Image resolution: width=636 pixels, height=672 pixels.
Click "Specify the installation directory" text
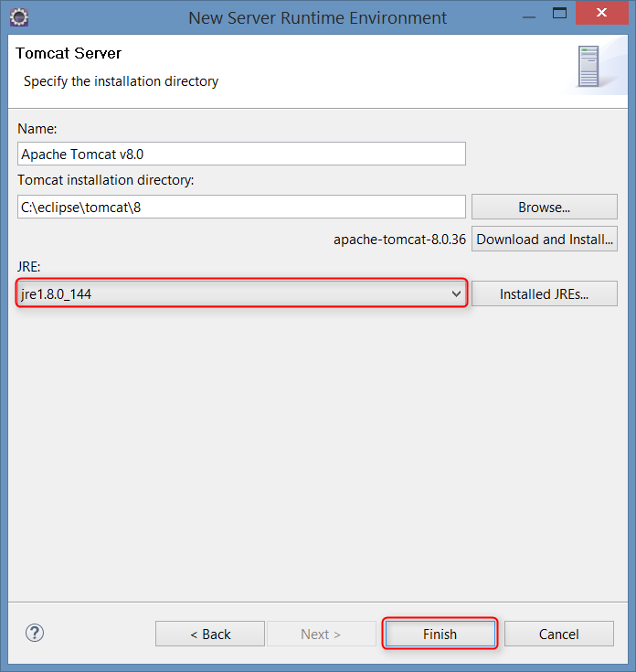(x=122, y=81)
